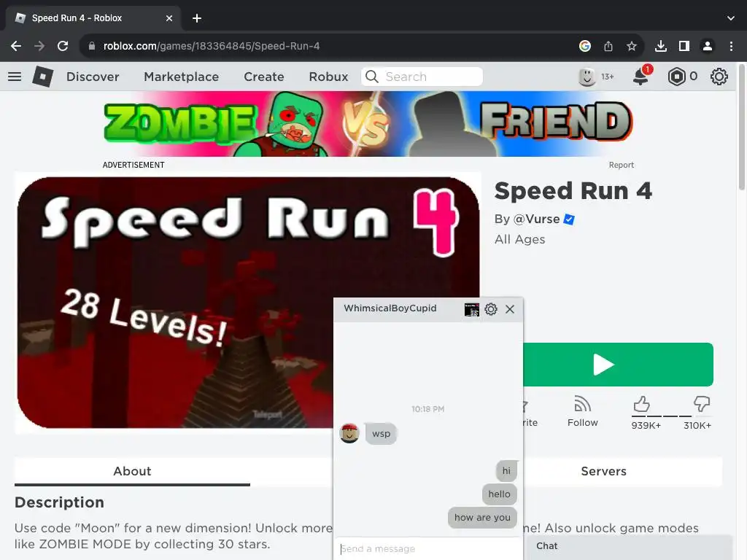
Task: Open the Google account icon in the address bar
Action: pos(585,46)
